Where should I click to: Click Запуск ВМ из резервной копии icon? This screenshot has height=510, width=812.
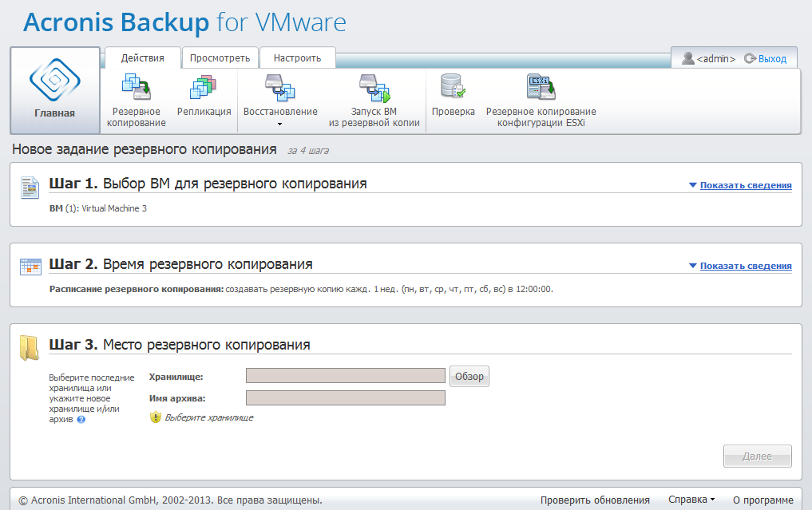pos(374,88)
